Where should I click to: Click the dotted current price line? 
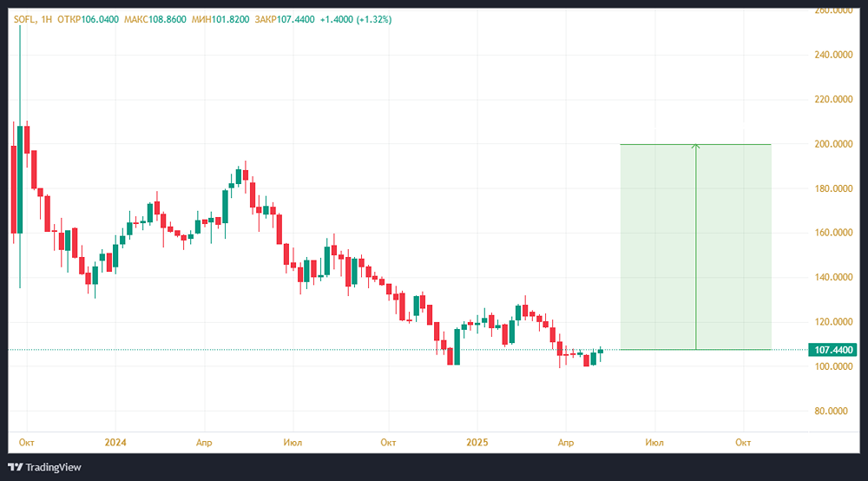260,350
